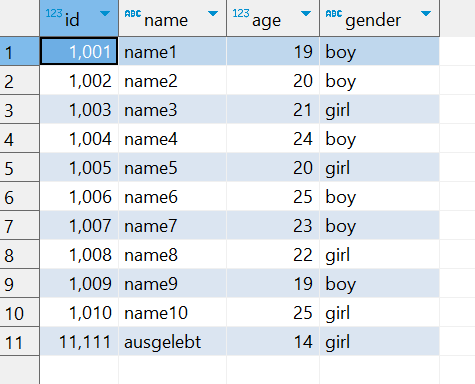Click the numeric type icon on id column
475x384 pixels.
54,13
